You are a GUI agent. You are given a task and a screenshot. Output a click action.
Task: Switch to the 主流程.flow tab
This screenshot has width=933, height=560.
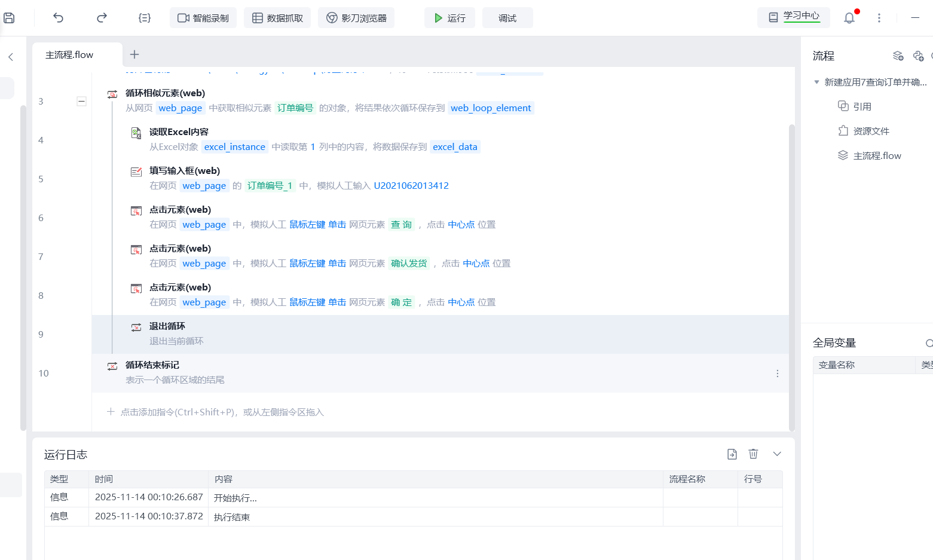point(77,54)
